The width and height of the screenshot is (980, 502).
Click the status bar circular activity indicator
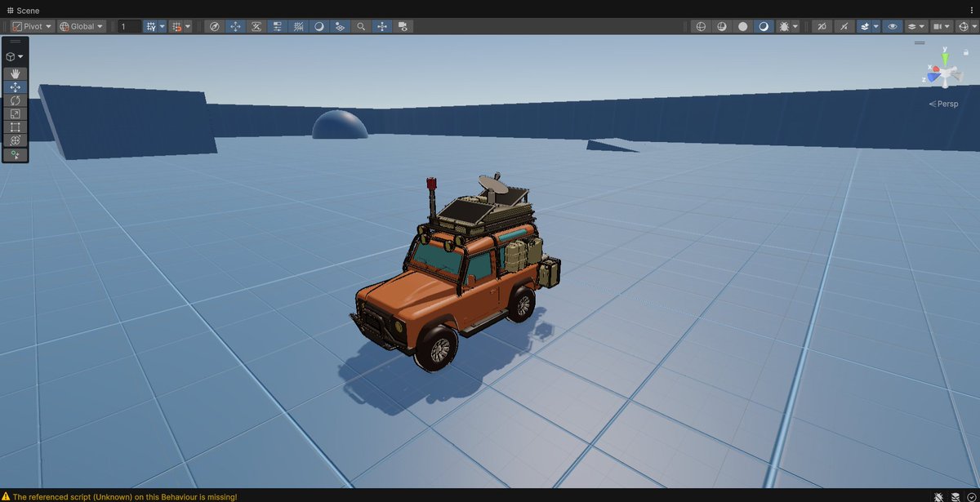(x=970, y=495)
